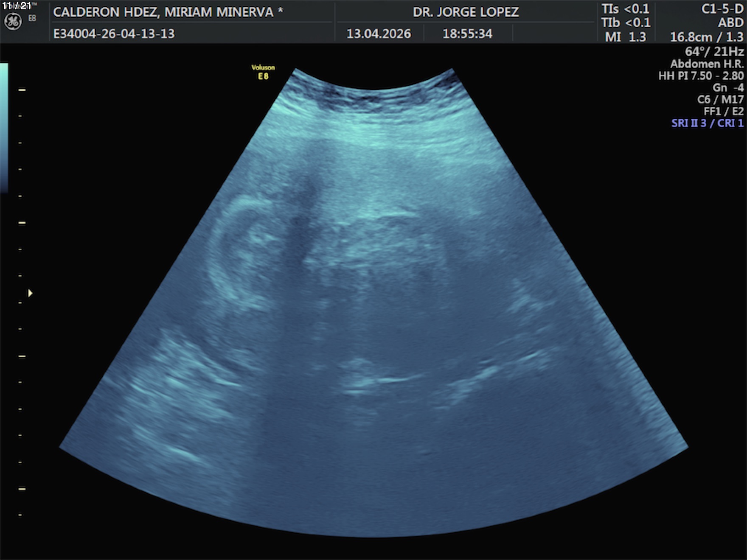The image size is (747, 560).
Task: Click the Gn -4 gain value
Action: (x=728, y=87)
